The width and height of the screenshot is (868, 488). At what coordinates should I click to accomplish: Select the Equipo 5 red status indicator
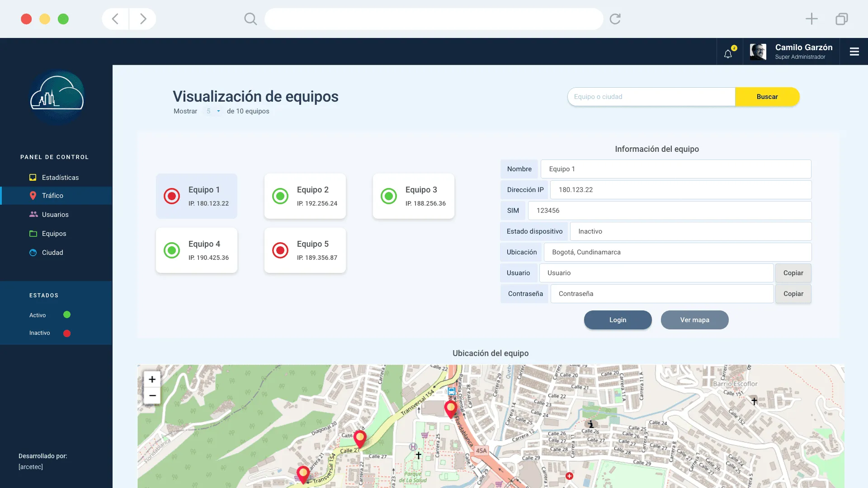click(x=280, y=250)
